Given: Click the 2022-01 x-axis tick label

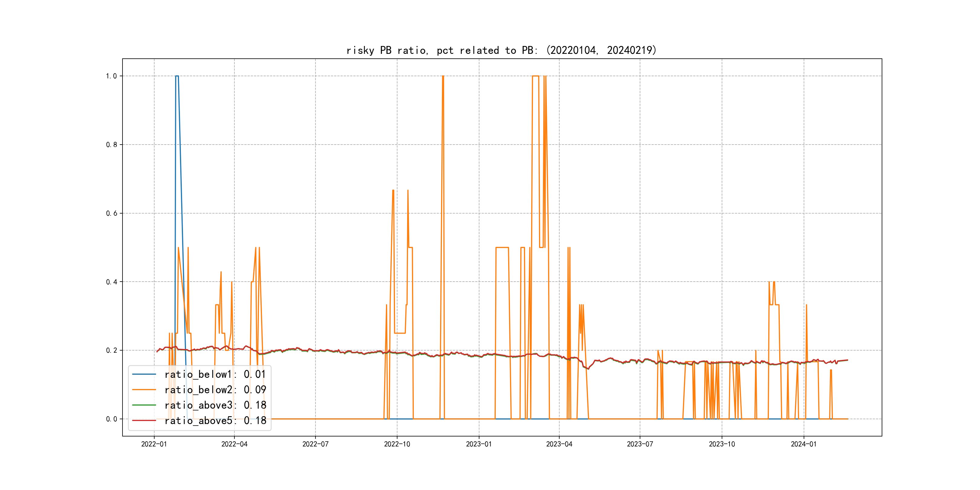Looking at the screenshot, I should pyautogui.click(x=154, y=444).
